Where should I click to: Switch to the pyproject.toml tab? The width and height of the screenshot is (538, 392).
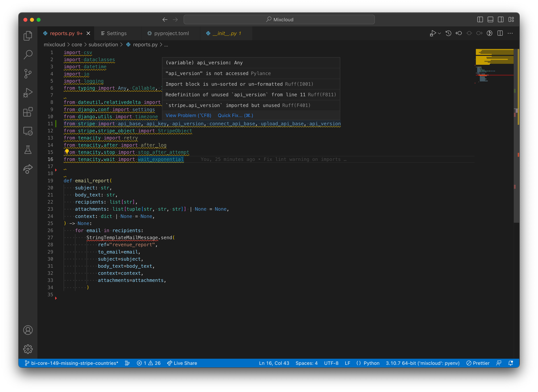(x=171, y=33)
